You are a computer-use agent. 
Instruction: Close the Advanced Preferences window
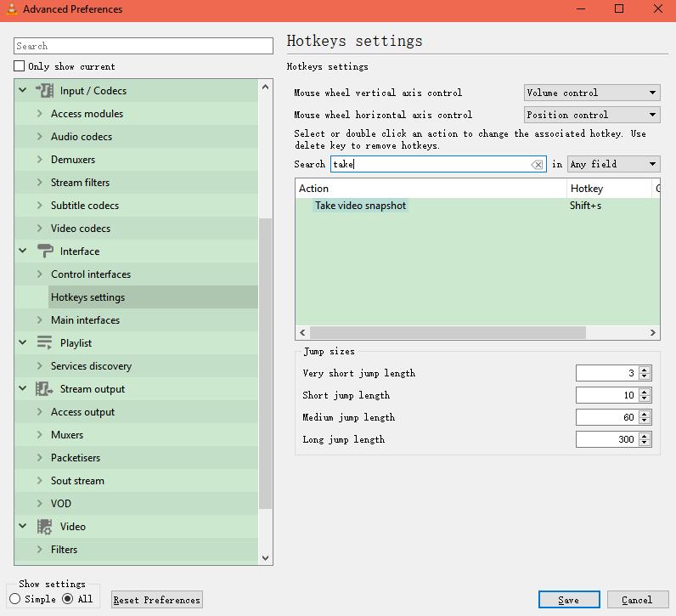(x=657, y=8)
